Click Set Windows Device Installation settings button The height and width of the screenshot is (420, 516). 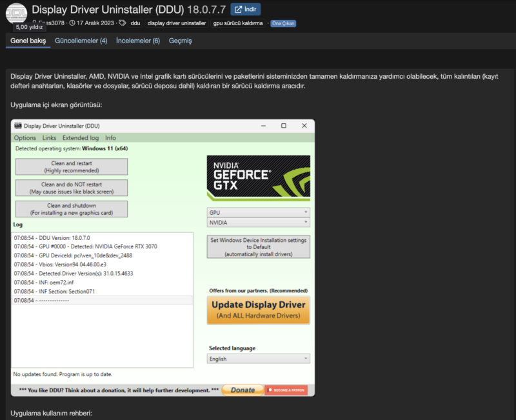click(x=259, y=247)
